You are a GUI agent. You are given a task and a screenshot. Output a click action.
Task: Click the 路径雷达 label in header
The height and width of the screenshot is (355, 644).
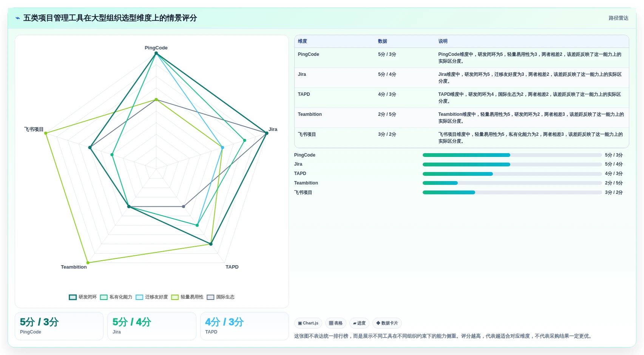click(618, 18)
